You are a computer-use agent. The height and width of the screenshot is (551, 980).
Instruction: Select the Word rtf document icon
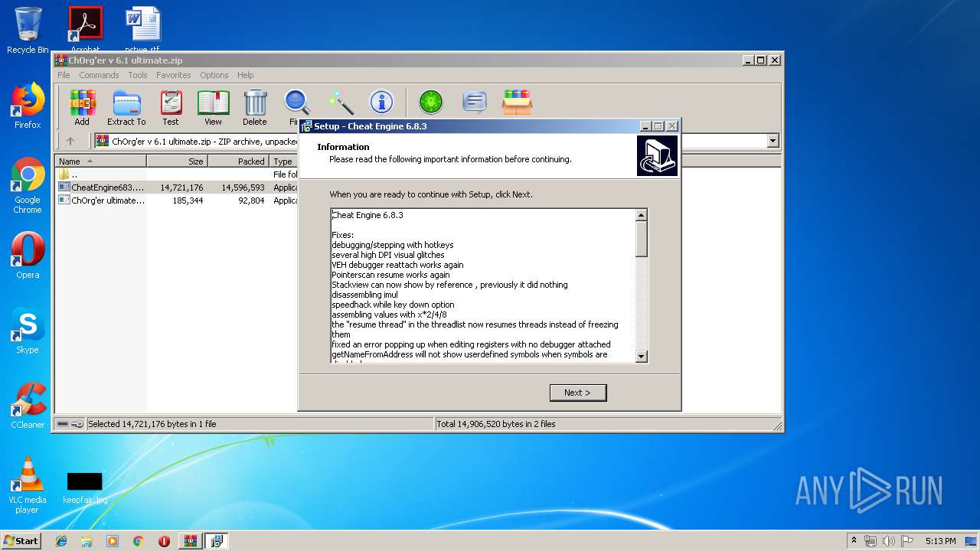pos(142,29)
